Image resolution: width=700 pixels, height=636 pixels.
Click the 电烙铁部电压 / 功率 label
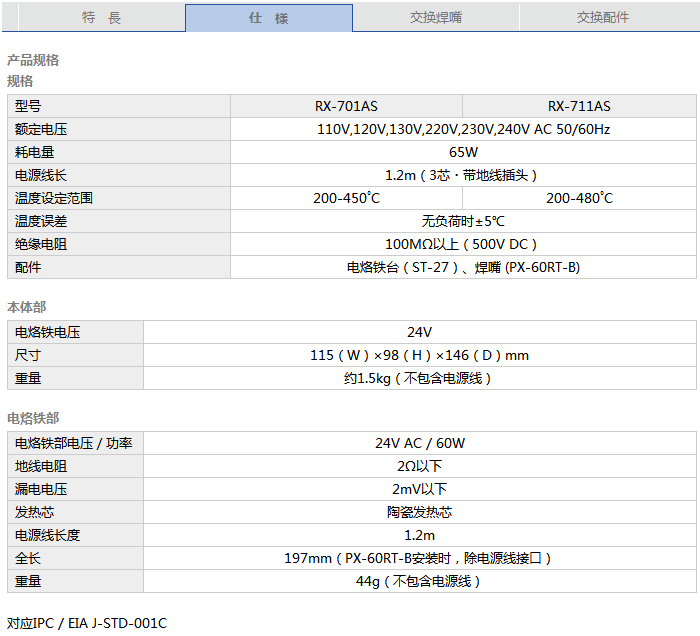coord(75,443)
